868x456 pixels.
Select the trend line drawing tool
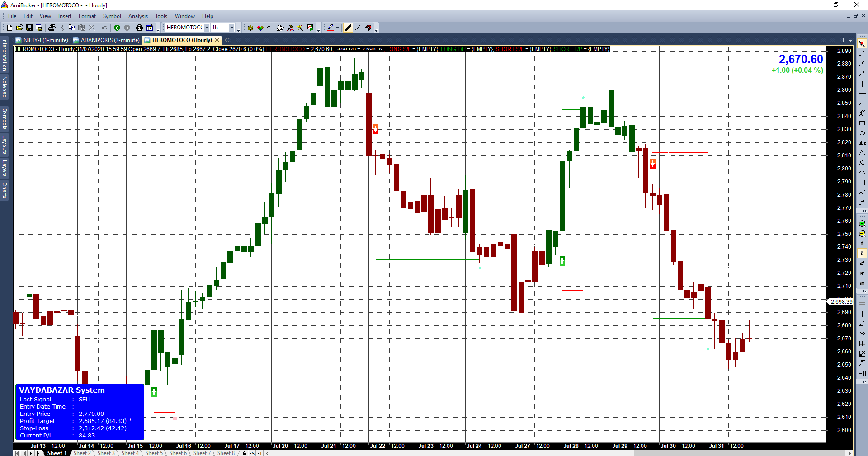click(862, 54)
